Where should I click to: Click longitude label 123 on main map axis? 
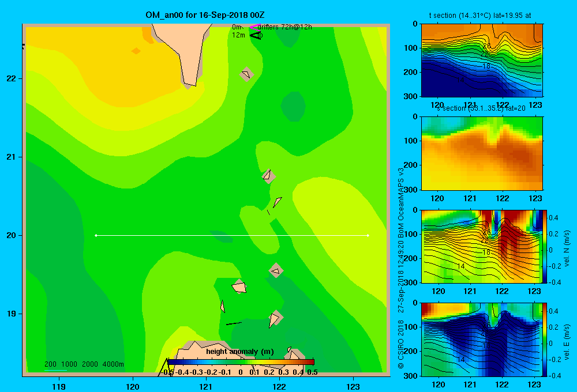click(x=353, y=386)
